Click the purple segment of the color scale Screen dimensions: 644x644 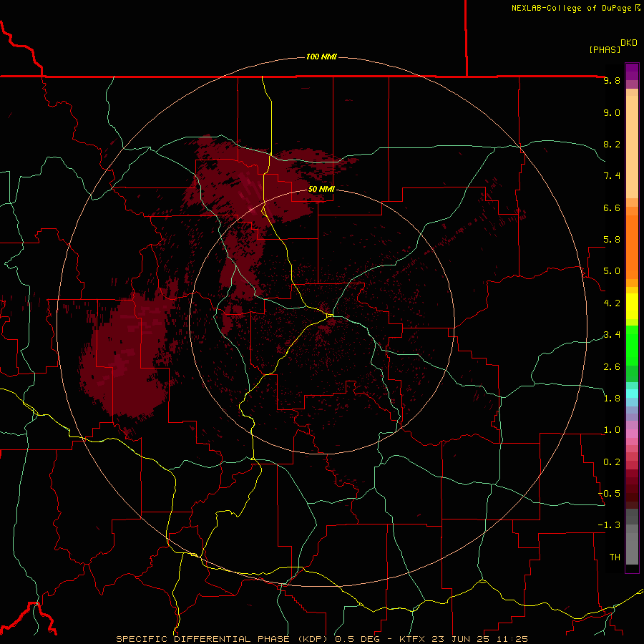(x=632, y=72)
